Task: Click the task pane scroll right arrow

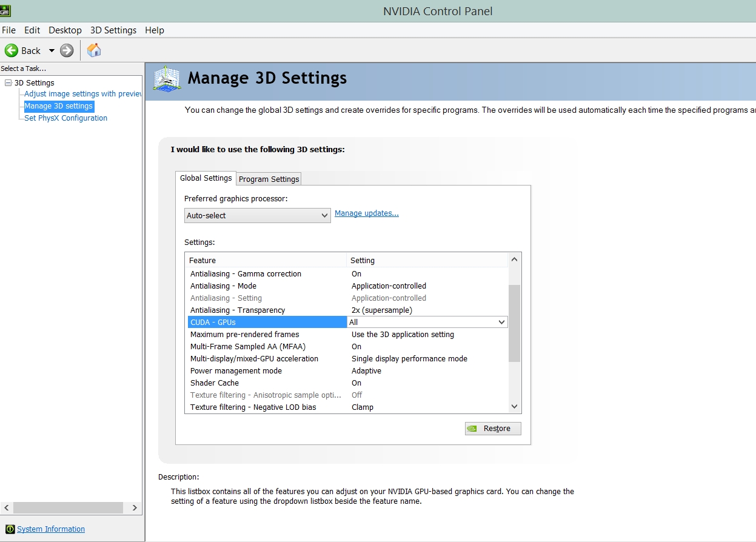Action: pos(135,507)
